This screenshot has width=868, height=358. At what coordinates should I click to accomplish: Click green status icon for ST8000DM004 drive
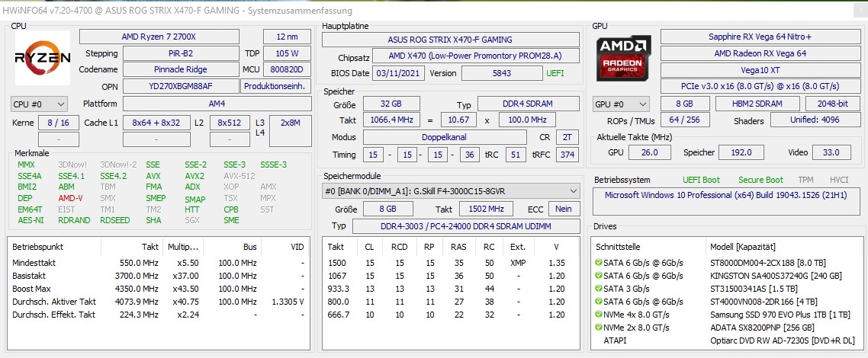pyautogui.click(x=599, y=262)
